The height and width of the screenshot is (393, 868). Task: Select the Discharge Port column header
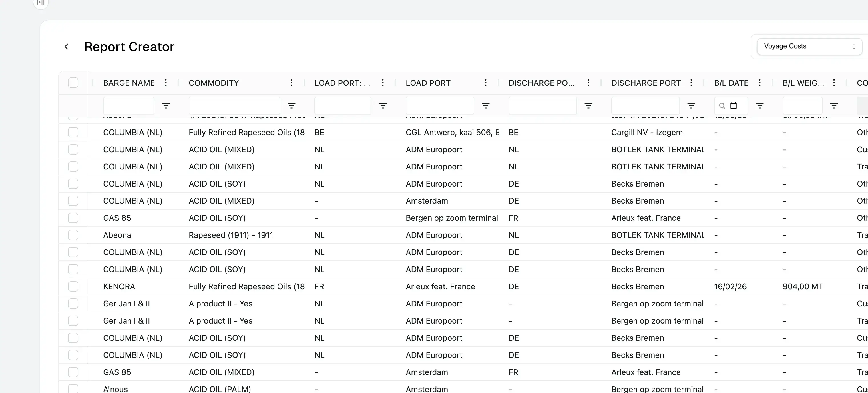(645, 83)
